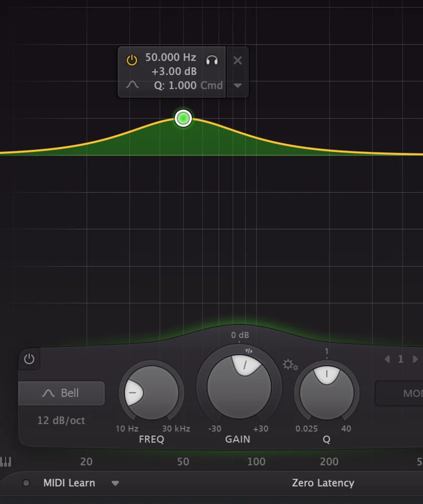The image size is (423, 504).
Task: Click the 50.000 Hz frequency value
Action: click(x=170, y=58)
